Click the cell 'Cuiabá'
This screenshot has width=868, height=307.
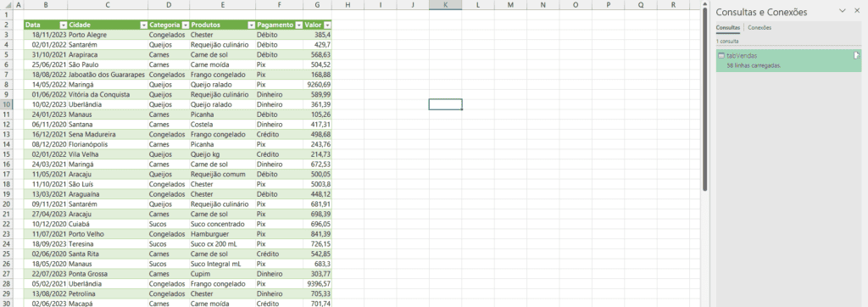click(108, 224)
